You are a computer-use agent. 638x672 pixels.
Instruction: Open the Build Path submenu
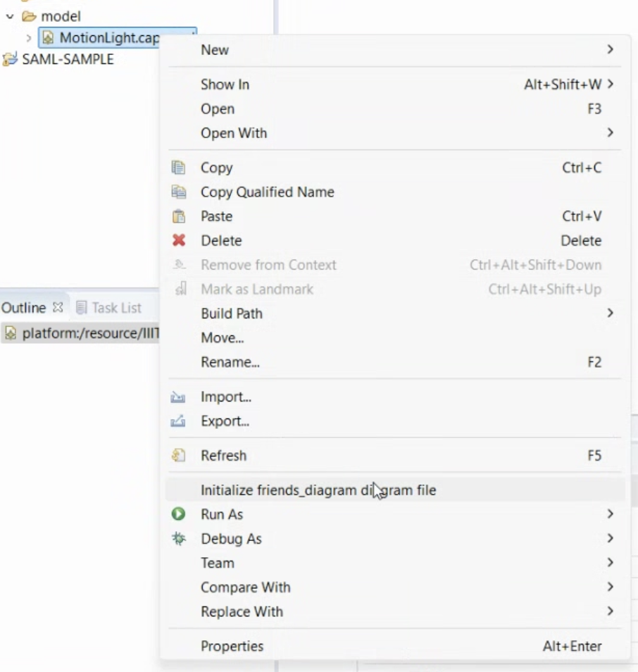click(231, 313)
